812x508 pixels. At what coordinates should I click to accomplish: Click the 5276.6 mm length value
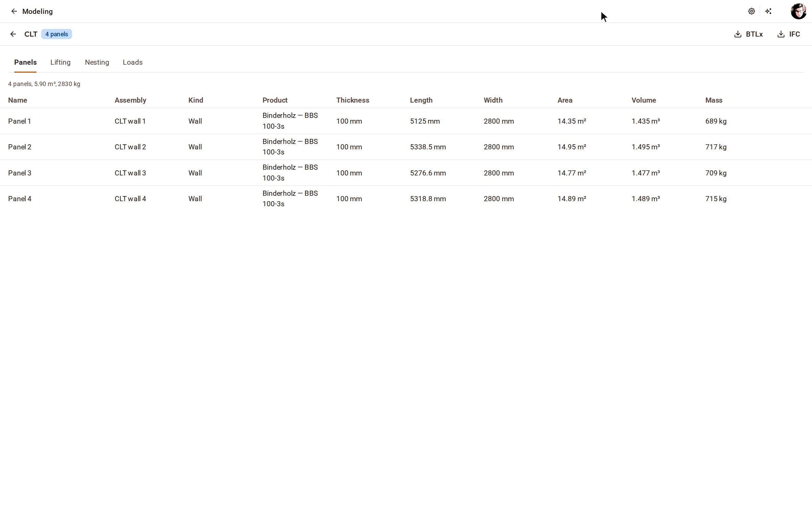pyautogui.click(x=428, y=173)
